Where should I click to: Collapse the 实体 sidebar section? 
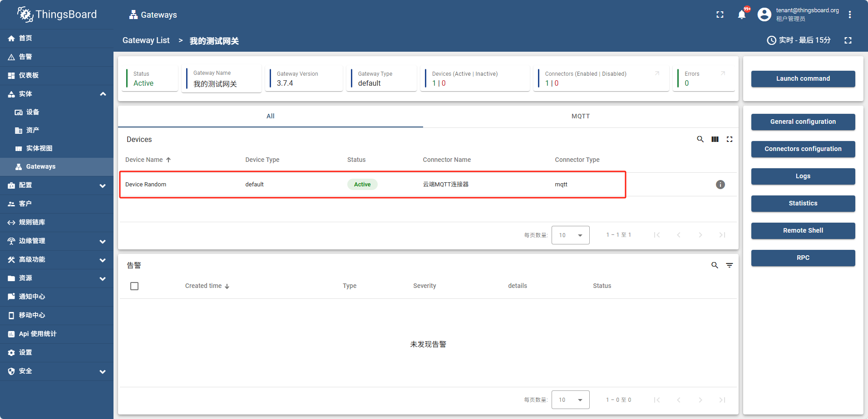pos(103,94)
